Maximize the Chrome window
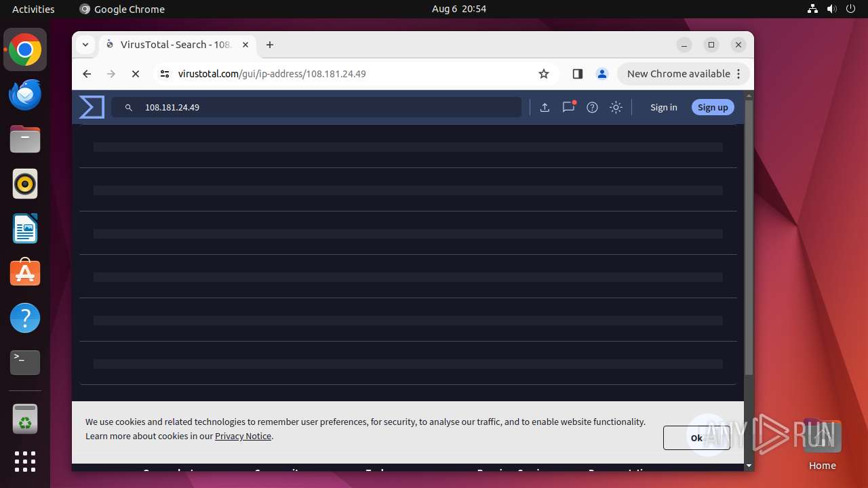 tap(711, 45)
